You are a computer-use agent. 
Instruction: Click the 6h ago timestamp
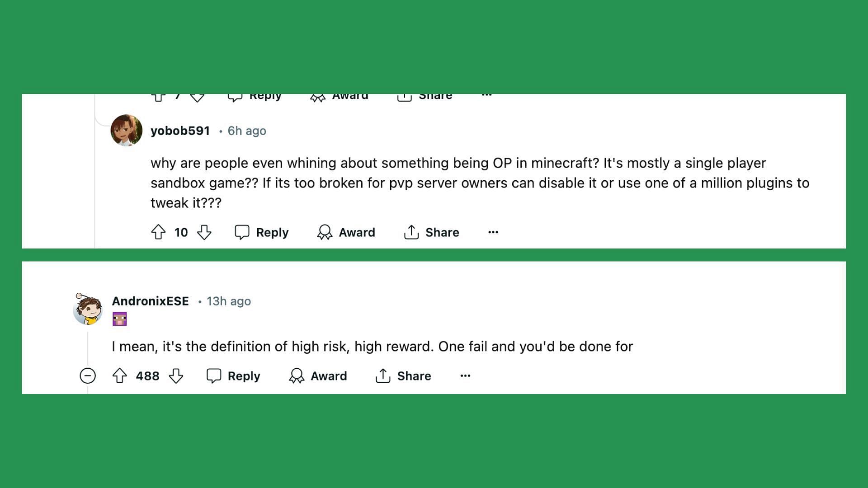click(247, 131)
